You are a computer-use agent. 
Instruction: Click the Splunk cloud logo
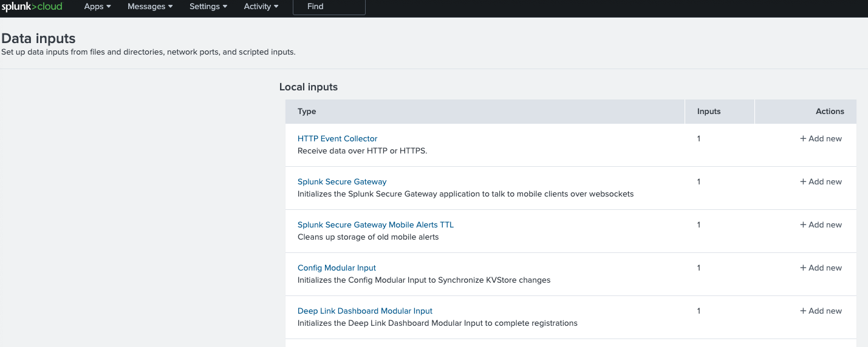(x=32, y=7)
